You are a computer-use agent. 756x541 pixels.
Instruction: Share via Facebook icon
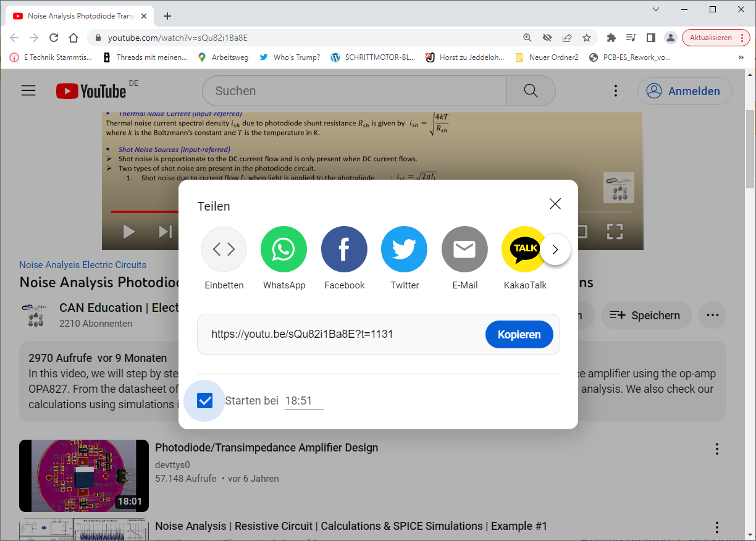[x=344, y=250]
